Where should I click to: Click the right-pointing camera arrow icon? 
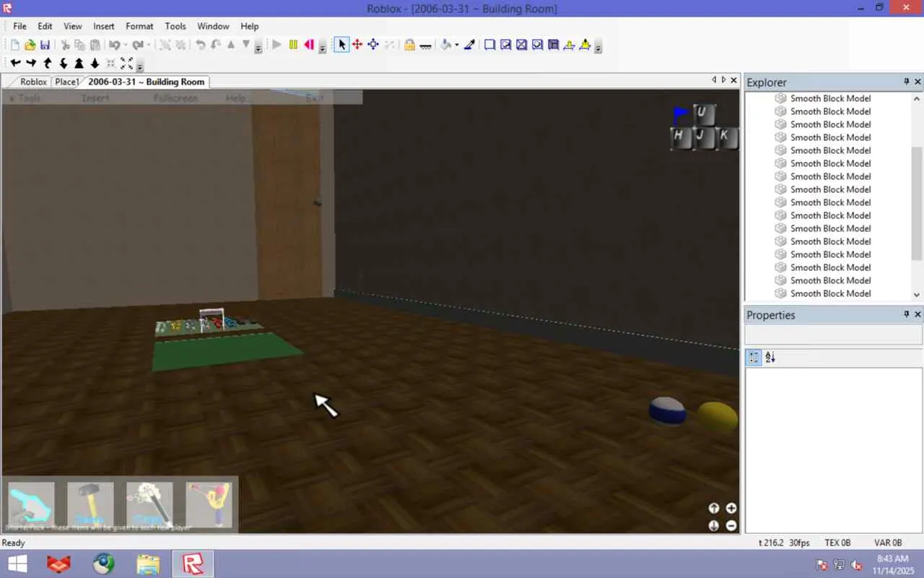[31, 64]
